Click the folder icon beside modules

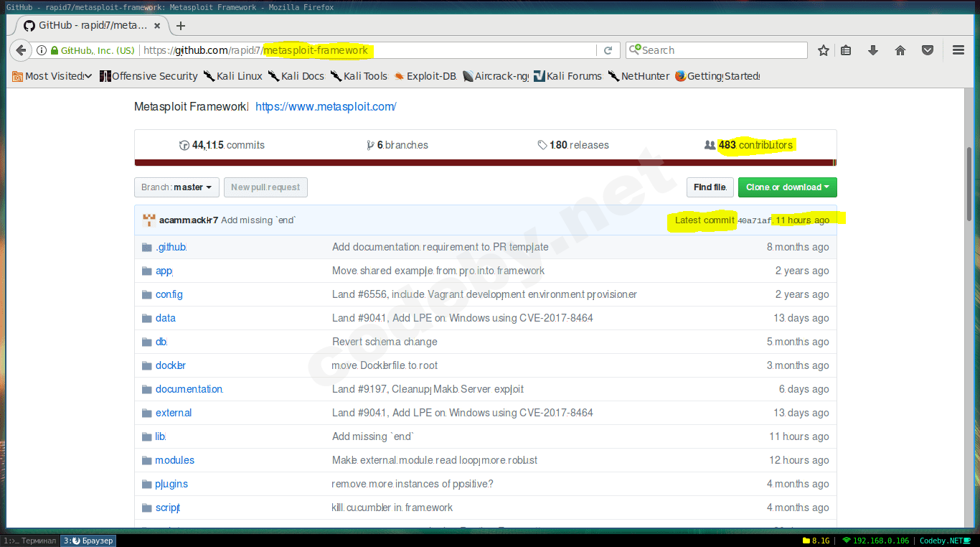(147, 460)
